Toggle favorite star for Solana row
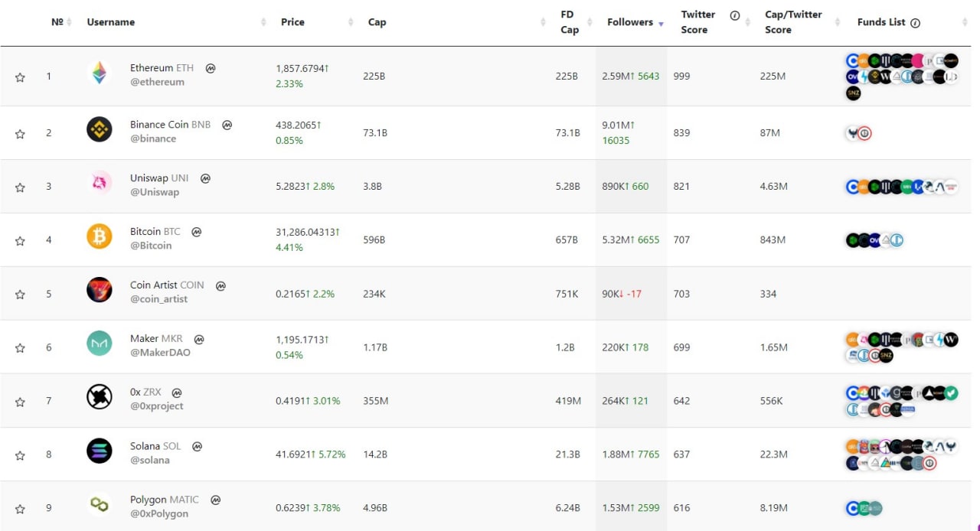980x531 pixels. click(x=21, y=455)
